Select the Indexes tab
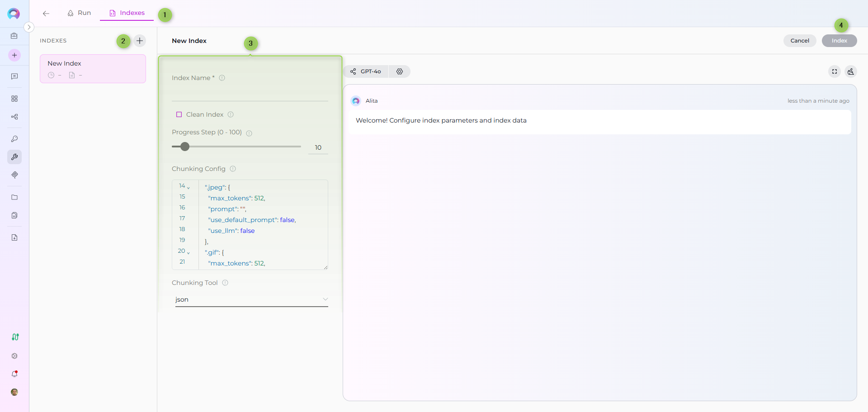The width and height of the screenshot is (868, 412). pos(127,13)
